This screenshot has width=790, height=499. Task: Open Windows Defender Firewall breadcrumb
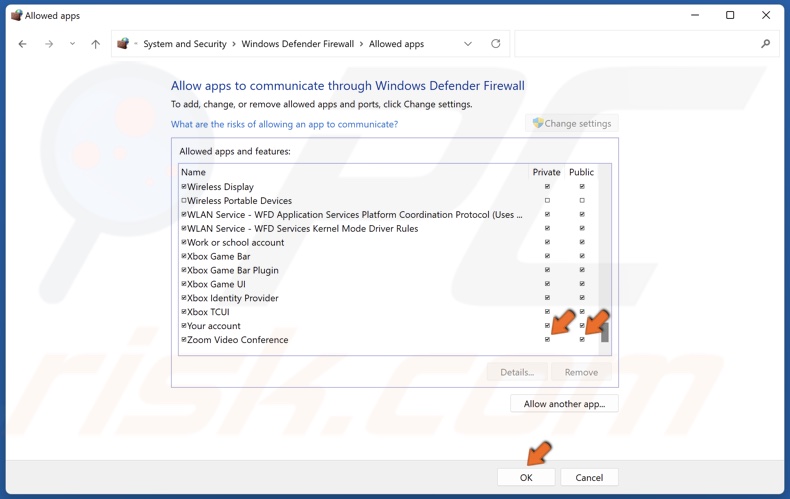pos(298,44)
